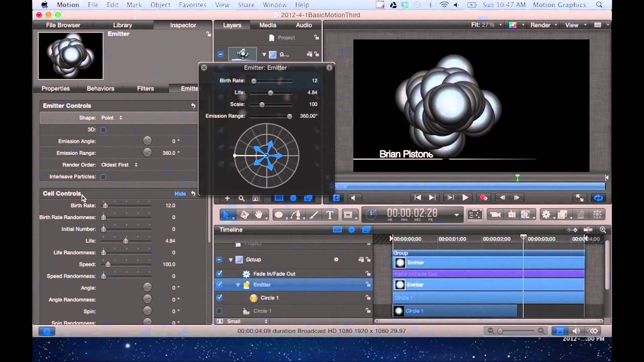Hide the Cell Controls section
Image resolution: width=644 pixels, height=362 pixels.
coord(180,194)
